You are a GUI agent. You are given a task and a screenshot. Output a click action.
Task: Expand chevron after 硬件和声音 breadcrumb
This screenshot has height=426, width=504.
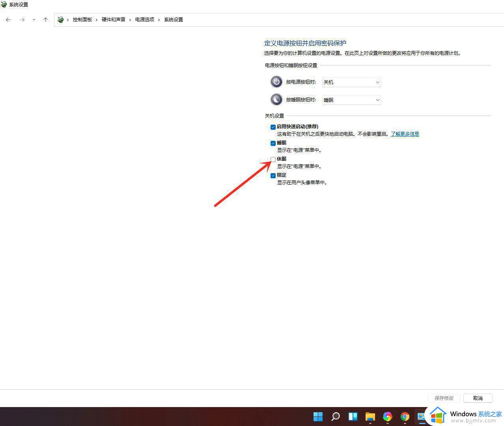tap(130, 20)
